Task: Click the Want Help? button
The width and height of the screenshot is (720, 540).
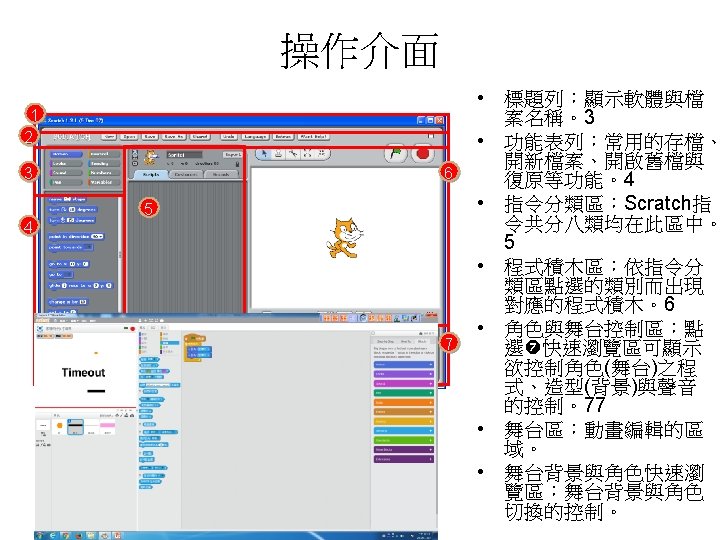Action: [313, 137]
